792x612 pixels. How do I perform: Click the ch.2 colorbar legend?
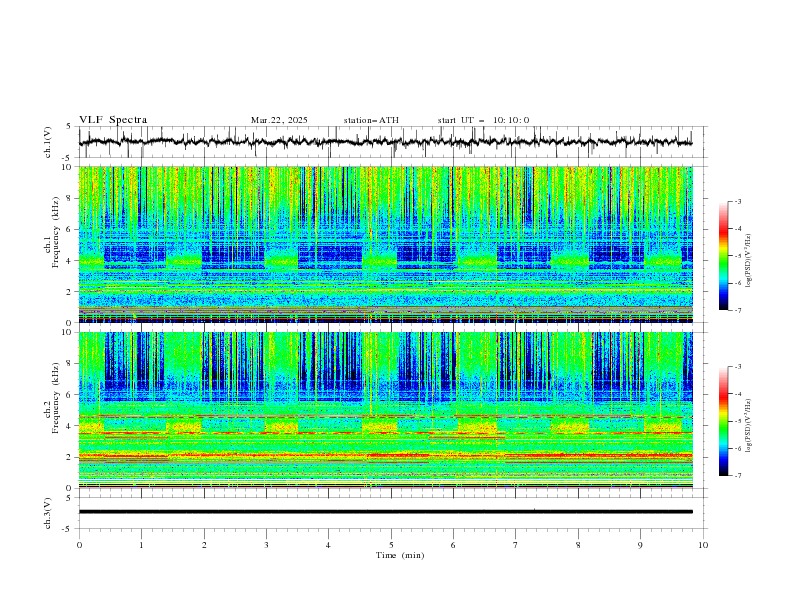723,421
